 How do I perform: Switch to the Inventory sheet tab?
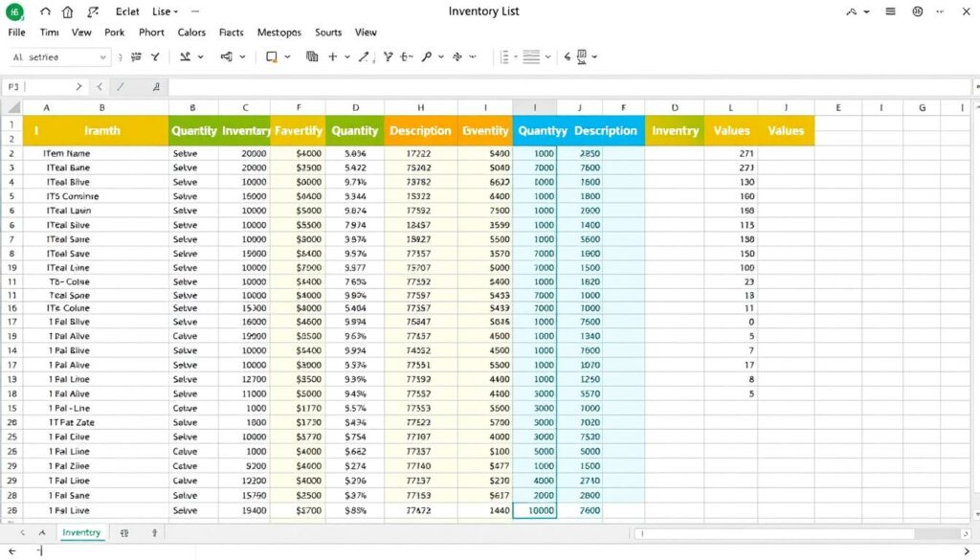pos(81,532)
